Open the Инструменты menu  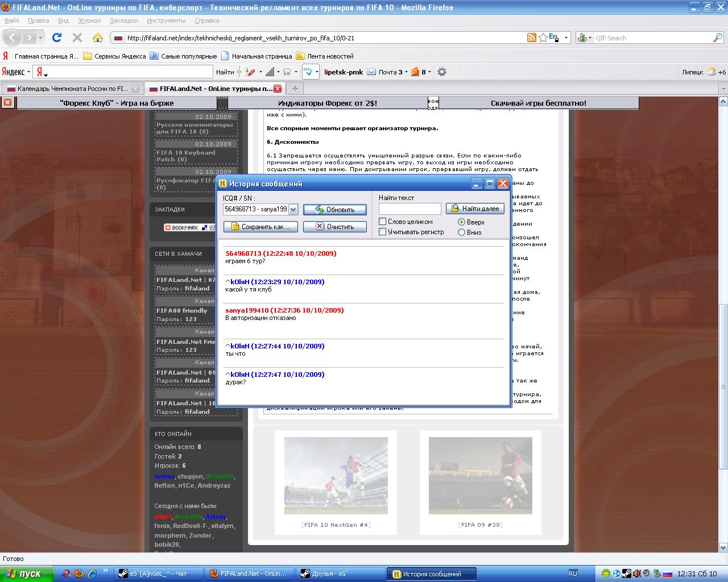point(166,20)
